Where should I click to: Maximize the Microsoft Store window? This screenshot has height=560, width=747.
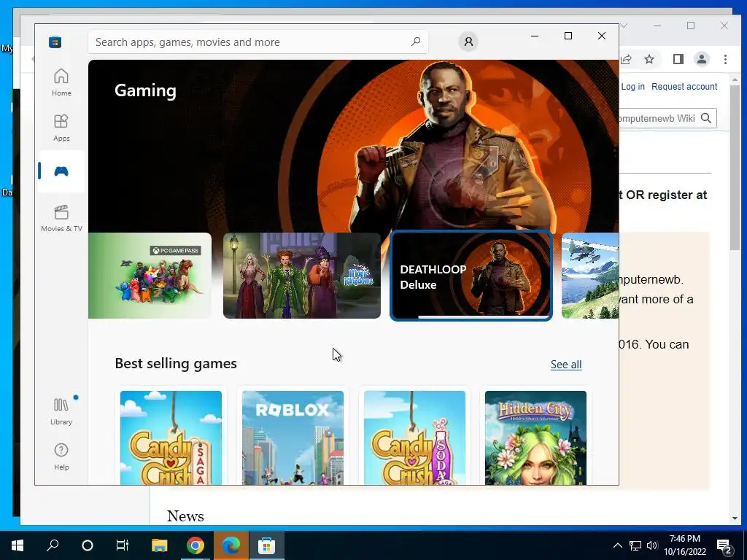coord(568,36)
